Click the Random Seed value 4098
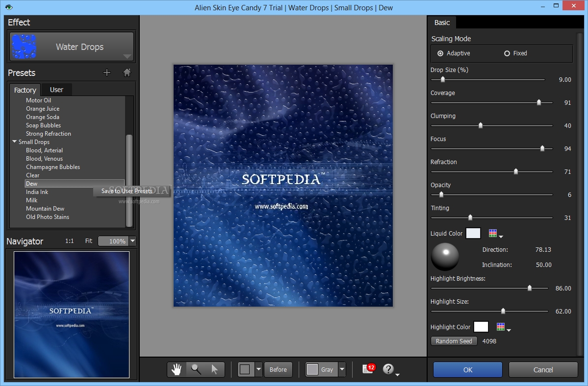This screenshot has width=588, height=386. (489, 341)
